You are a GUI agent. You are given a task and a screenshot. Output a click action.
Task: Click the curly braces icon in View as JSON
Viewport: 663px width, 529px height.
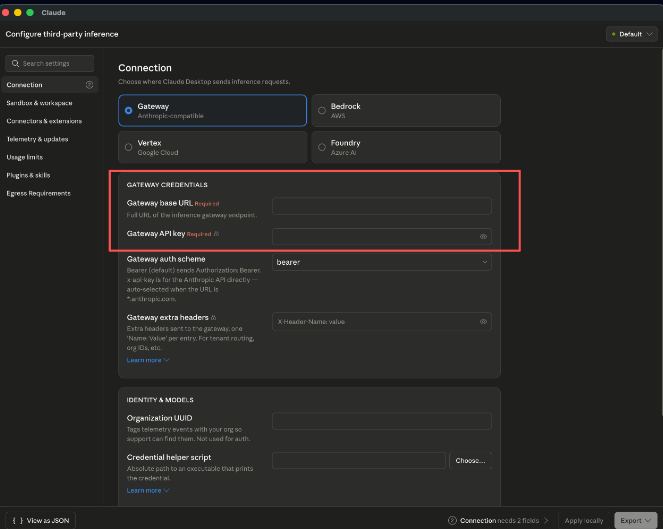pyautogui.click(x=18, y=521)
